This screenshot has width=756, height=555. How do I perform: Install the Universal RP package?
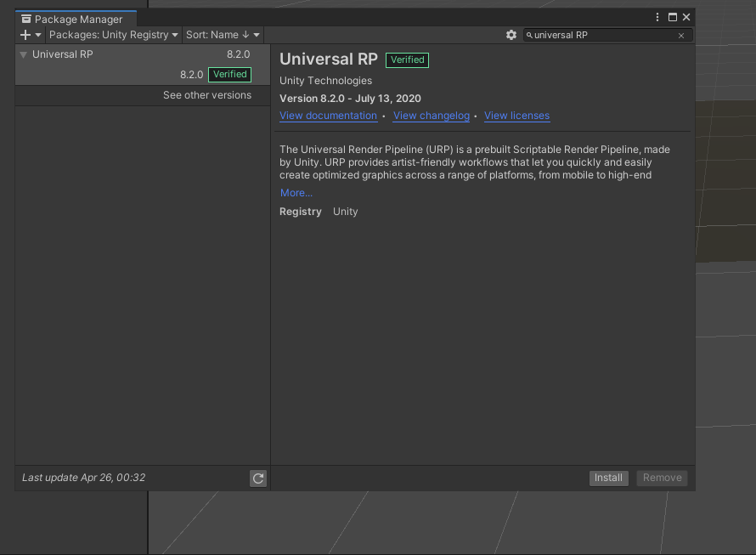[608, 478]
